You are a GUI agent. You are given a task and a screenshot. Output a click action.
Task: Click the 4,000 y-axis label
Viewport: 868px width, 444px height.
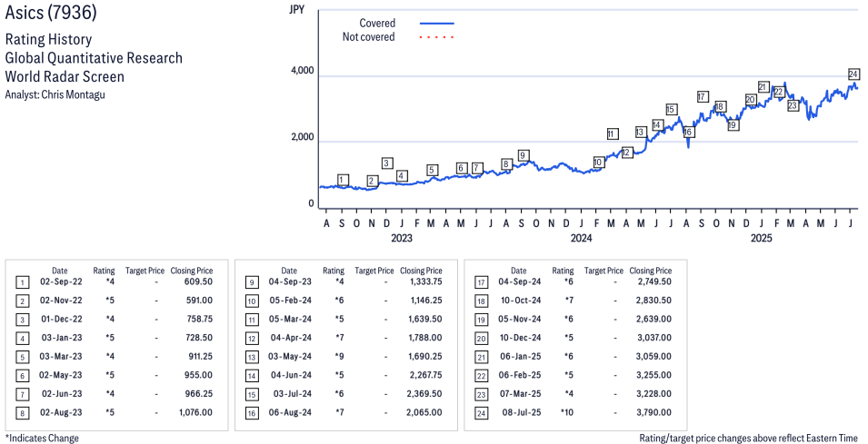click(x=301, y=71)
